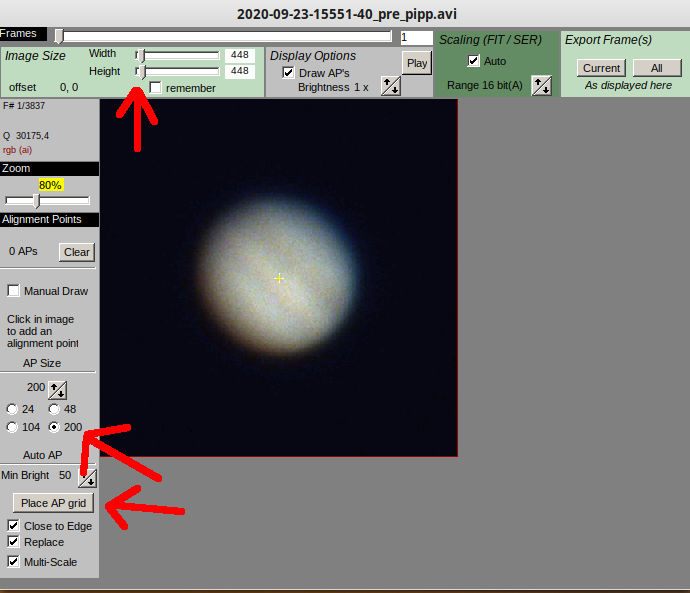The width and height of the screenshot is (690, 593).
Task: Click the Min Bright stepper arrows
Action: pyautogui.click(x=87, y=476)
